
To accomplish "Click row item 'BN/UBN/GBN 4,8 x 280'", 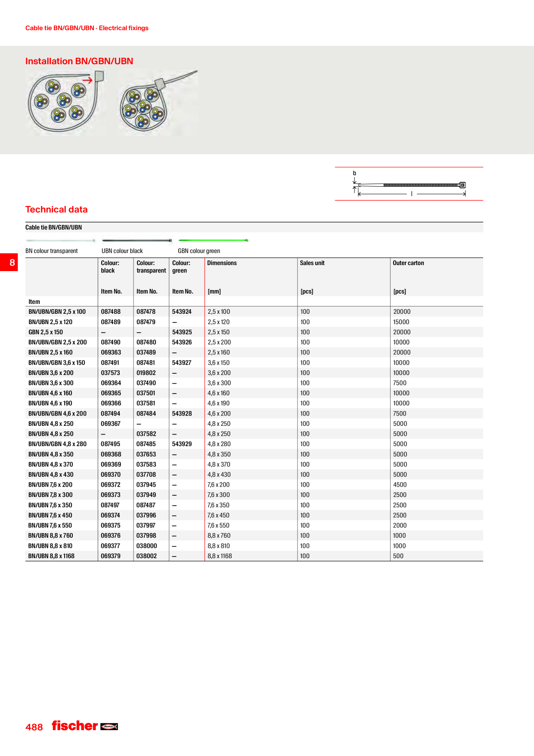I will pos(58,444).
